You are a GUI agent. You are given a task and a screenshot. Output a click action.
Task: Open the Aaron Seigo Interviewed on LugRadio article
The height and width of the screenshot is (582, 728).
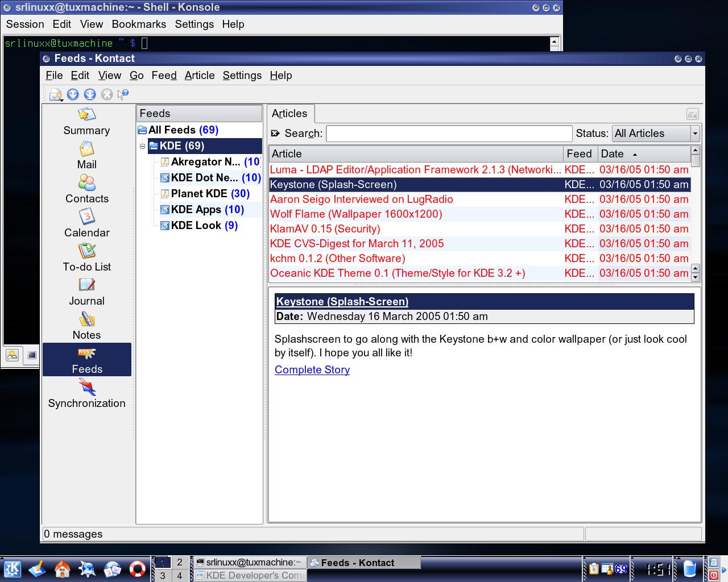point(479,199)
